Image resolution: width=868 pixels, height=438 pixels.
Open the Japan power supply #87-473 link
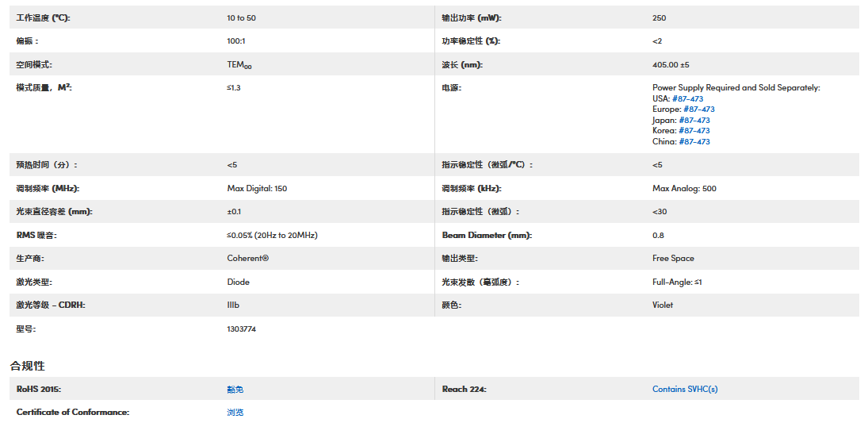[x=694, y=121]
